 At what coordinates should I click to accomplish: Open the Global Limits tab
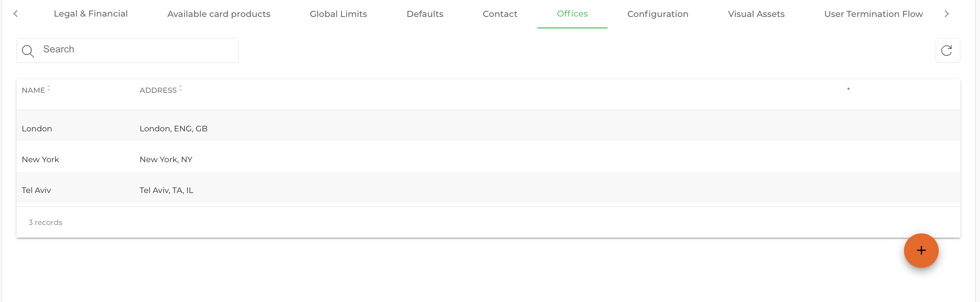pos(338,14)
